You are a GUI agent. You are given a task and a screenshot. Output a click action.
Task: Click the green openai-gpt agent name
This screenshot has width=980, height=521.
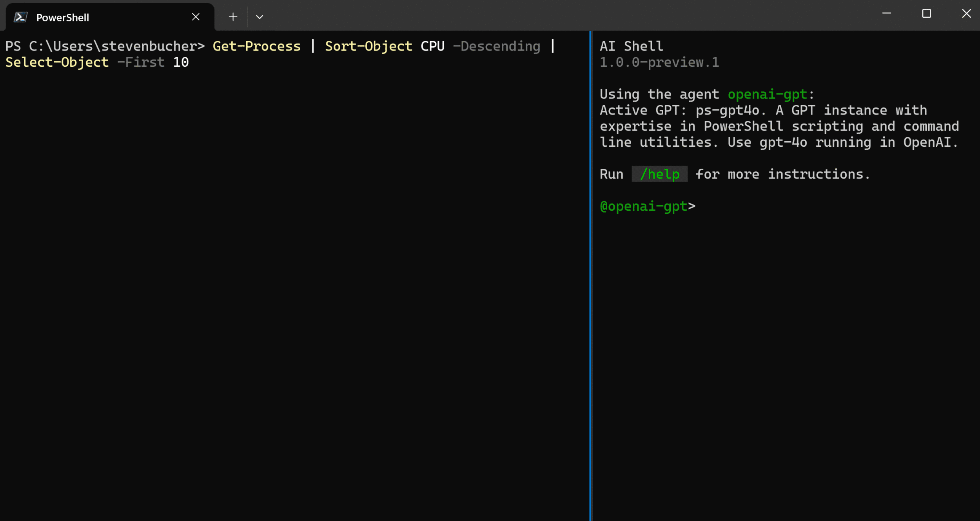767,94
